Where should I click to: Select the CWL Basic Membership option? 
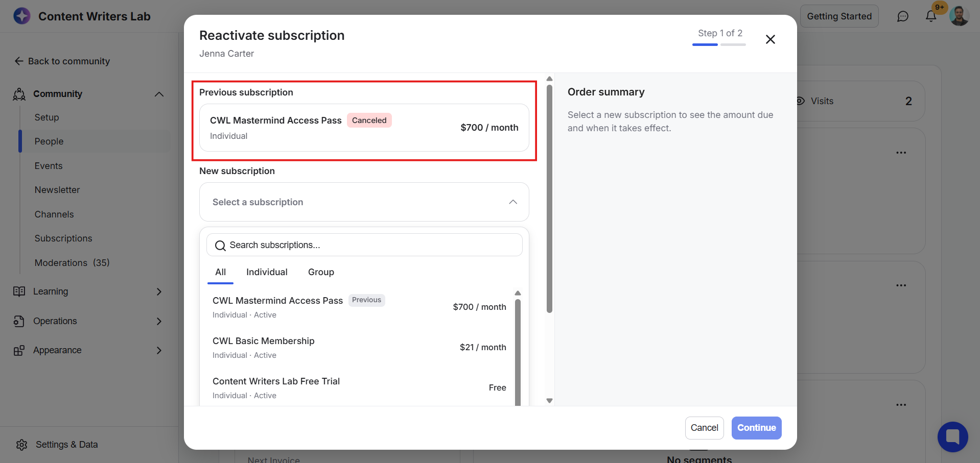(x=359, y=347)
